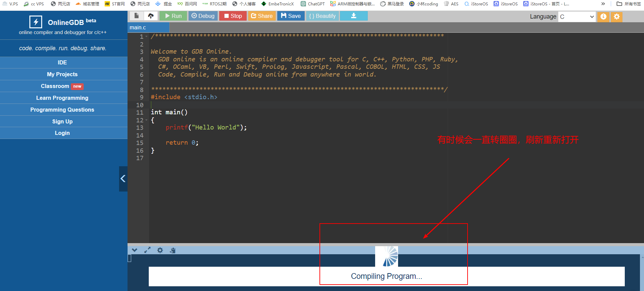Viewport: 644px width, 291px height.
Task: Select the main.c file tab
Action: 148,28
